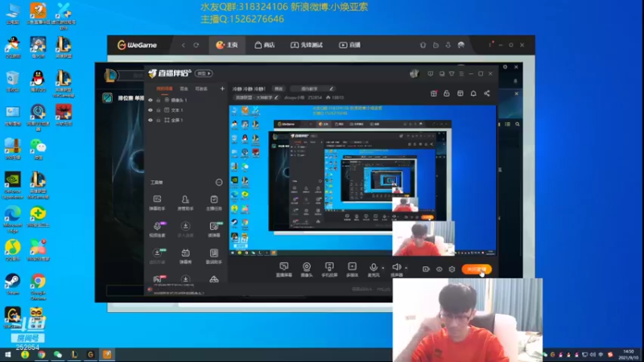Open stream settings gear icon
Image resolution: width=644 pixels, height=362 pixels.
(452, 269)
